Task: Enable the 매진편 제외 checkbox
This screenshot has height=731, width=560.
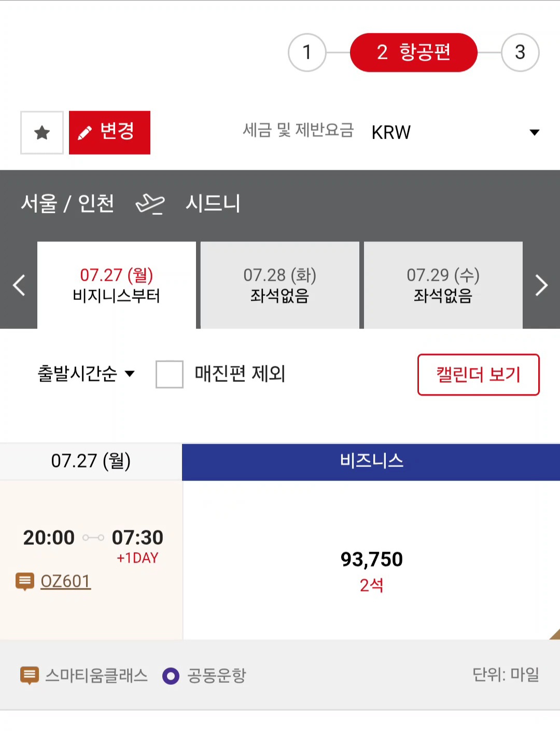Action: (170, 374)
